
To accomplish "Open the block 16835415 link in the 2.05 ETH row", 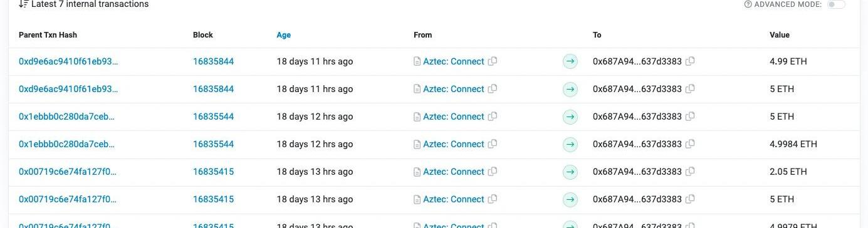I will point(213,172).
